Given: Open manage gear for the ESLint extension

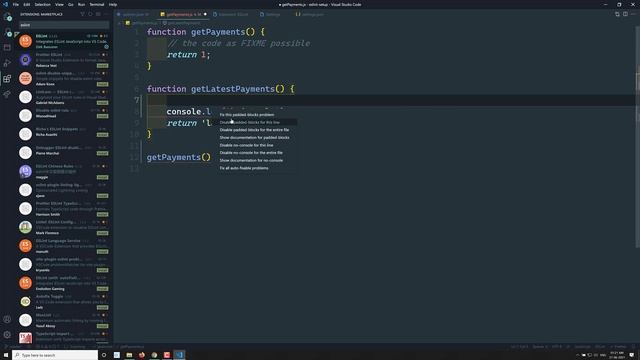Looking at the screenshot, I should [107, 47].
